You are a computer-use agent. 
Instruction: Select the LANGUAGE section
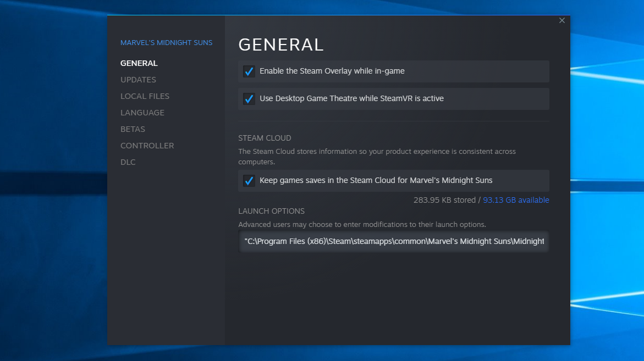pos(142,113)
